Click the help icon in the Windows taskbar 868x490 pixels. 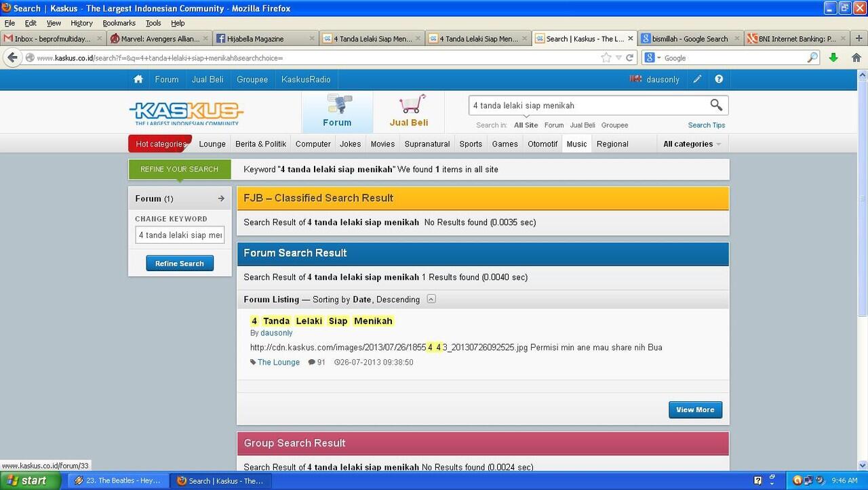coord(757,481)
